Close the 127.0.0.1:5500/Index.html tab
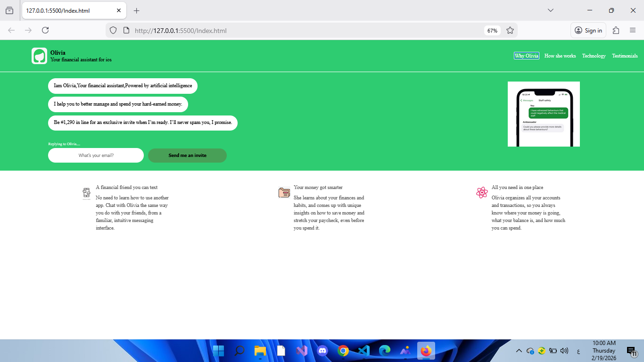Screen dimensions: 644x362 118,10
